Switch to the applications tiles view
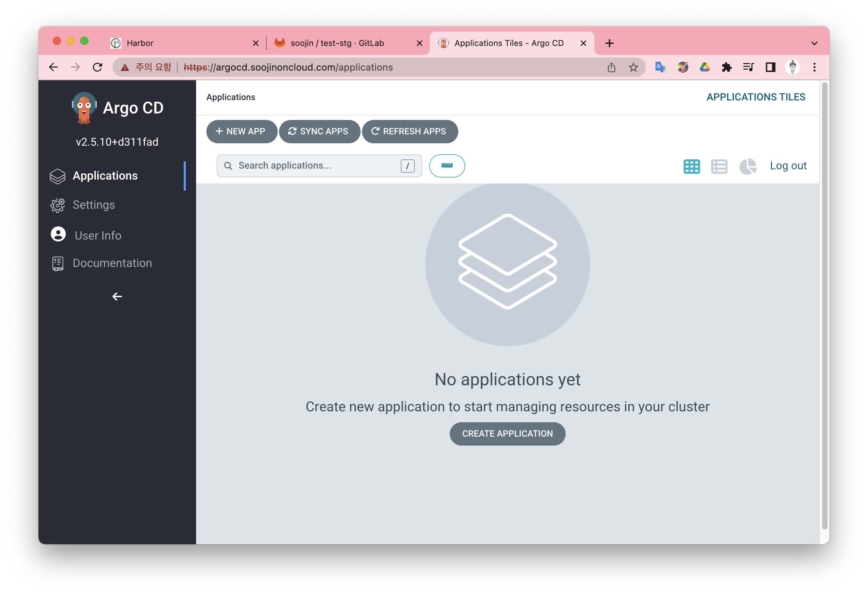 (x=691, y=166)
